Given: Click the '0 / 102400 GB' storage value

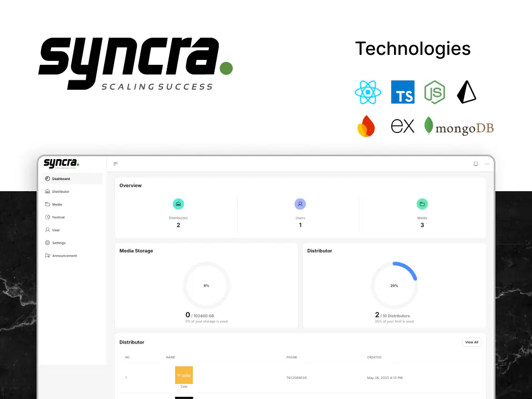Looking at the screenshot, I should pos(199,315).
